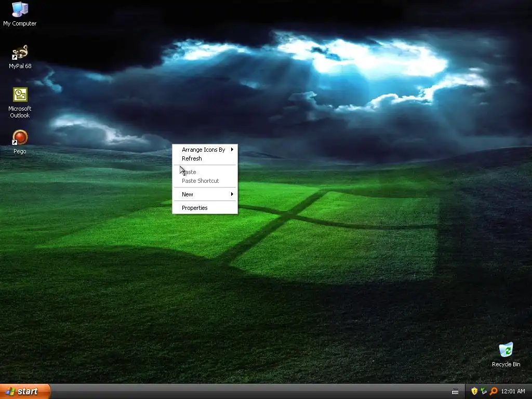
Task: Click the 12:01 AM taskbar clock
Action: 513,391
